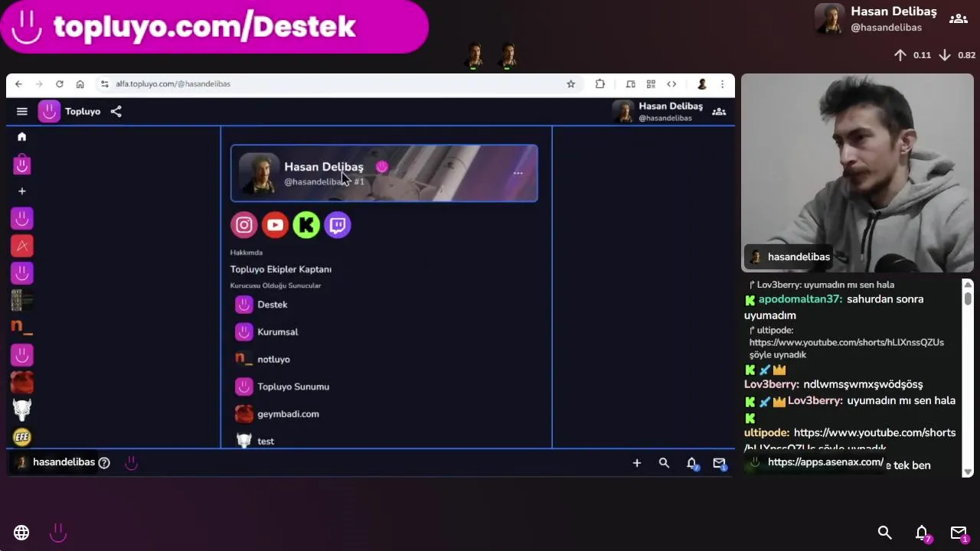Open the hamburger menu in Topluyo header

[x=22, y=112]
